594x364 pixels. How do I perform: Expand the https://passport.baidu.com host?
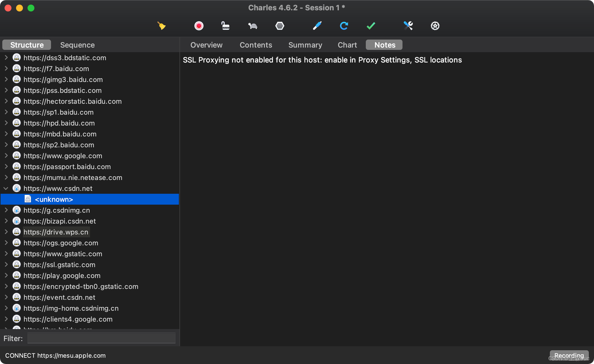[6, 167]
